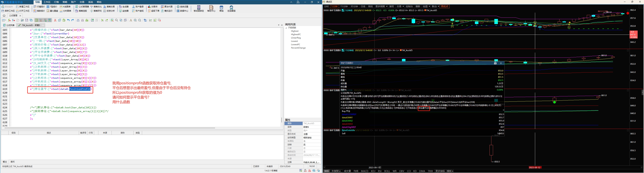This screenshot has width=644, height=173.
Task: Zoom out the editor text
Action: click(x=140, y=20)
